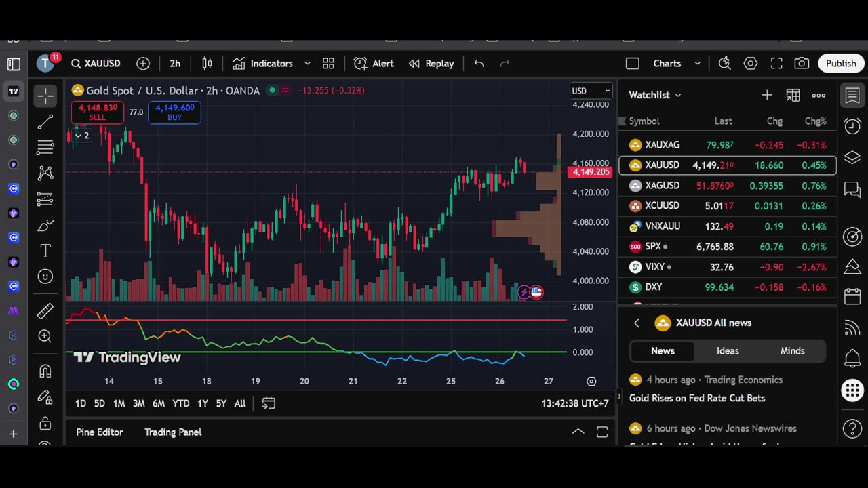868x488 pixels.
Task: Open quick search icon
Action: pyautogui.click(x=725, y=64)
